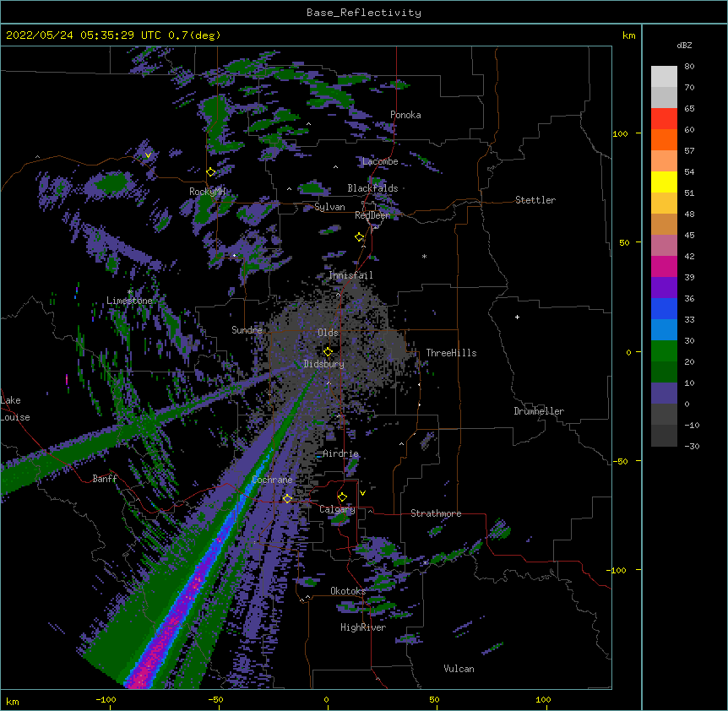The height and width of the screenshot is (711, 728).
Task: Click the Lacombe city label
Action: click(x=380, y=161)
